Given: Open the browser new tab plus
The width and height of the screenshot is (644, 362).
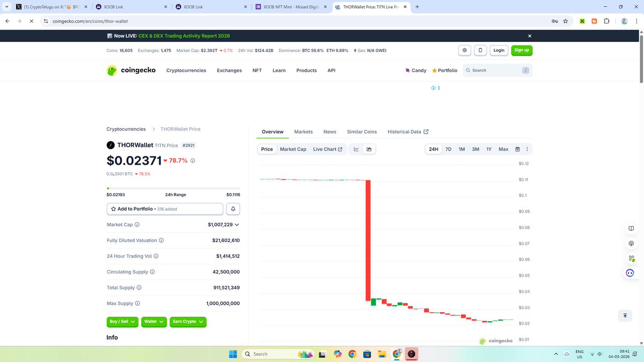Looking at the screenshot, I should [417, 7].
